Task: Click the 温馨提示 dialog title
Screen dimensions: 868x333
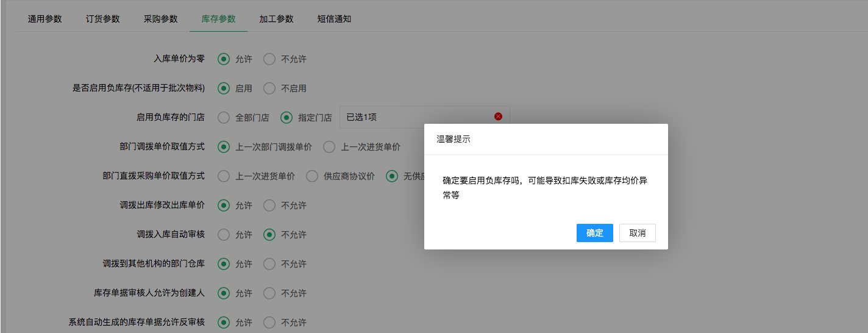Action: click(x=453, y=139)
